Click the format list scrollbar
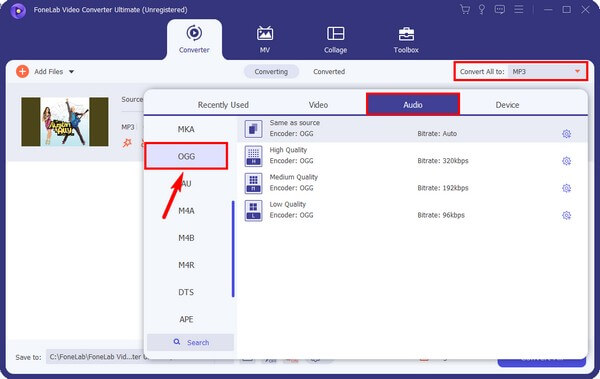 click(x=233, y=249)
